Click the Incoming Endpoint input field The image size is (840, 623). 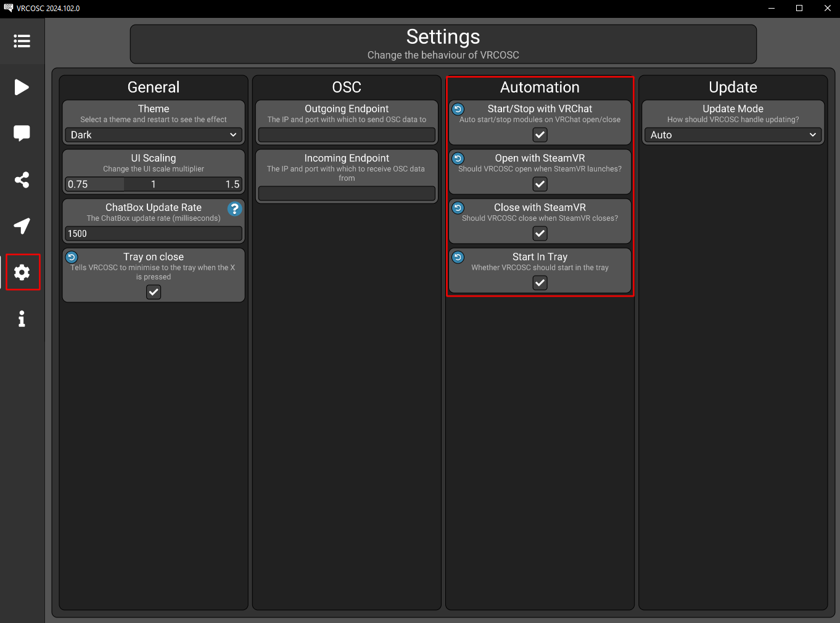(347, 193)
